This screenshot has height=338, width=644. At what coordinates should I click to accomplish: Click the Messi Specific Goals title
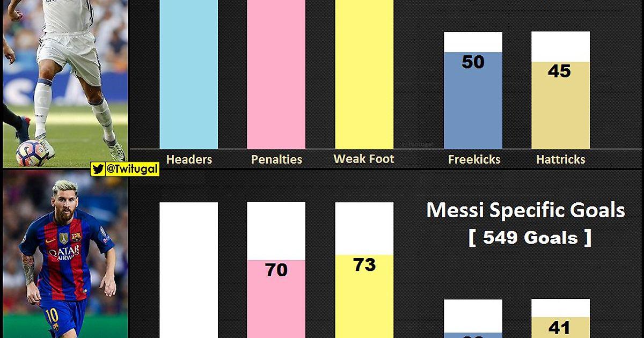pos(525,210)
